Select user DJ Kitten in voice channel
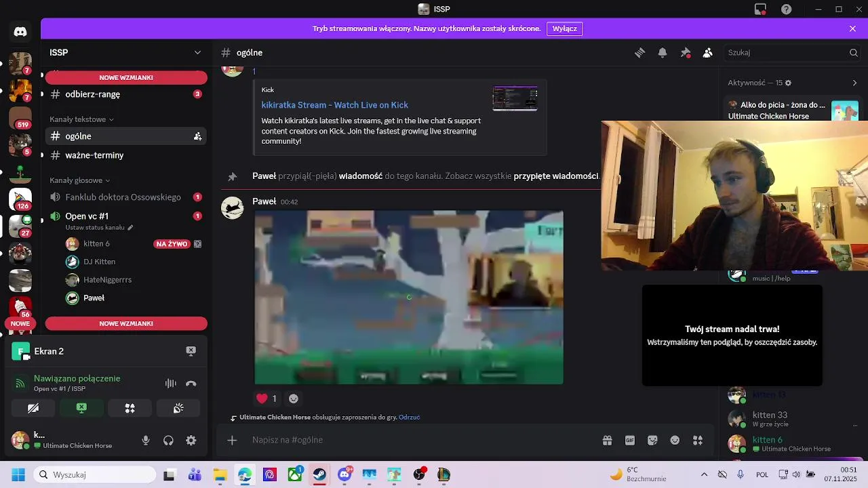 point(99,262)
